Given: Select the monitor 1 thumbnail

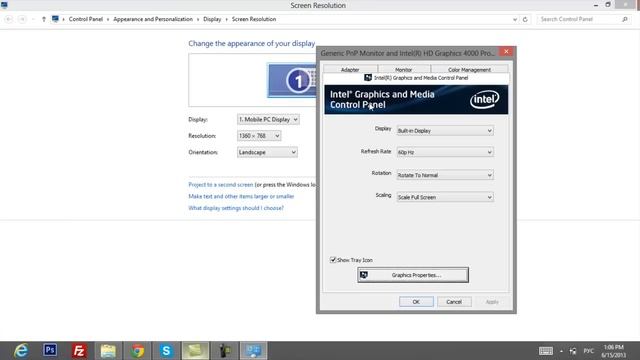Looking at the screenshot, I should tap(292, 80).
